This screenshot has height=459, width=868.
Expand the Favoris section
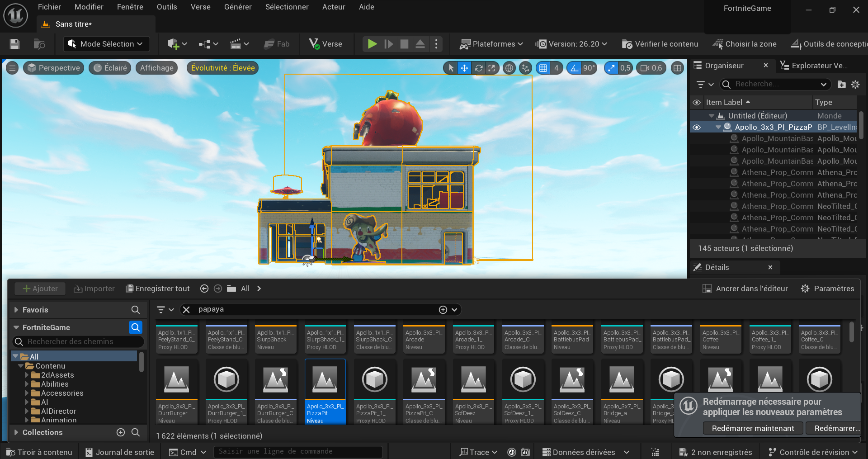click(16, 310)
